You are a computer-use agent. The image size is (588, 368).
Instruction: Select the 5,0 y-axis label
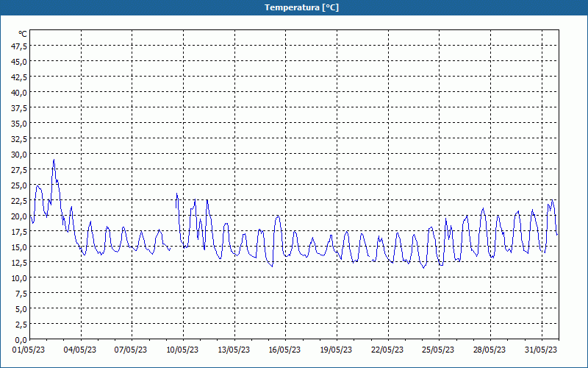point(21,309)
